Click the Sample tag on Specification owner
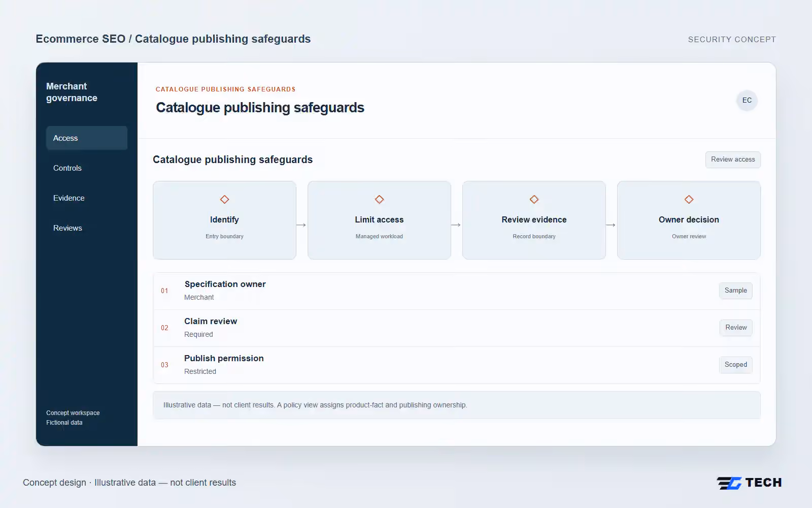The height and width of the screenshot is (508, 812). [736, 291]
